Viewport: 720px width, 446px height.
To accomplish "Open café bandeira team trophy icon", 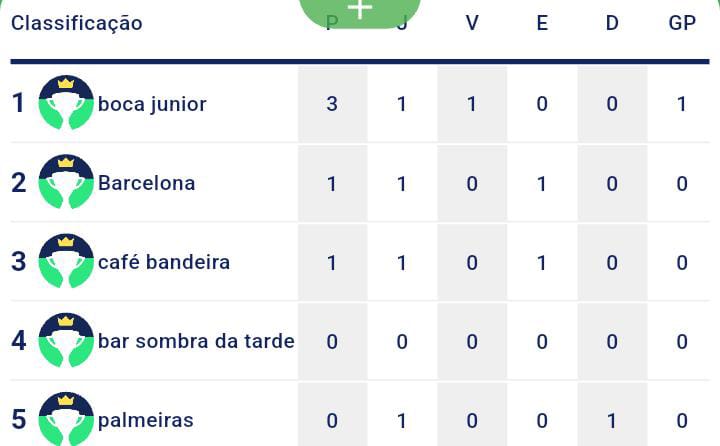I will point(66,261).
